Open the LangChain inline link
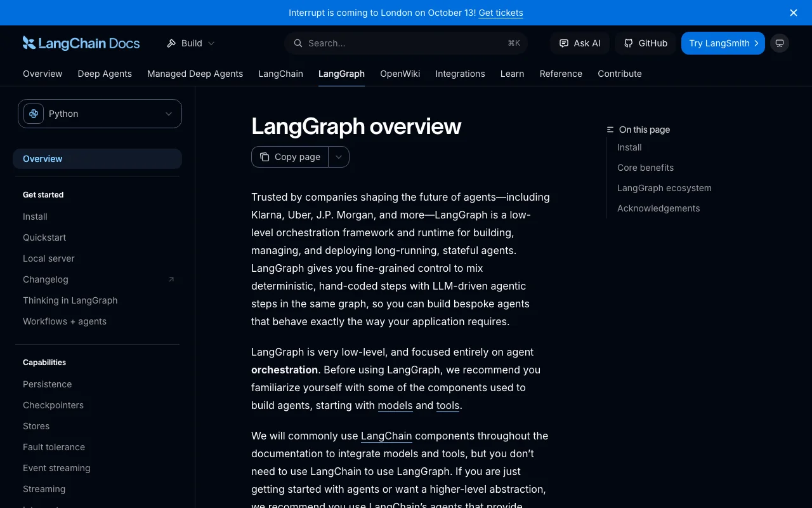 (x=386, y=436)
